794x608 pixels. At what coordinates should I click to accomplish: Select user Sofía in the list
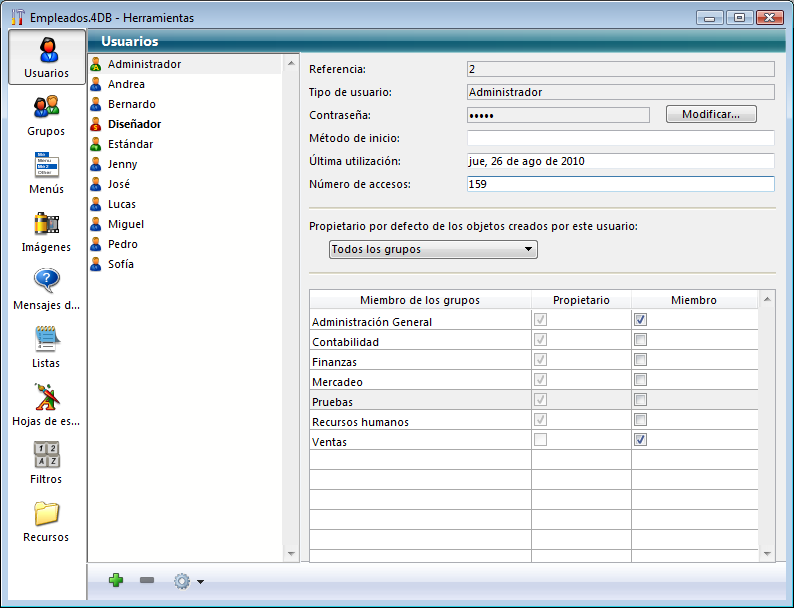point(121,265)
